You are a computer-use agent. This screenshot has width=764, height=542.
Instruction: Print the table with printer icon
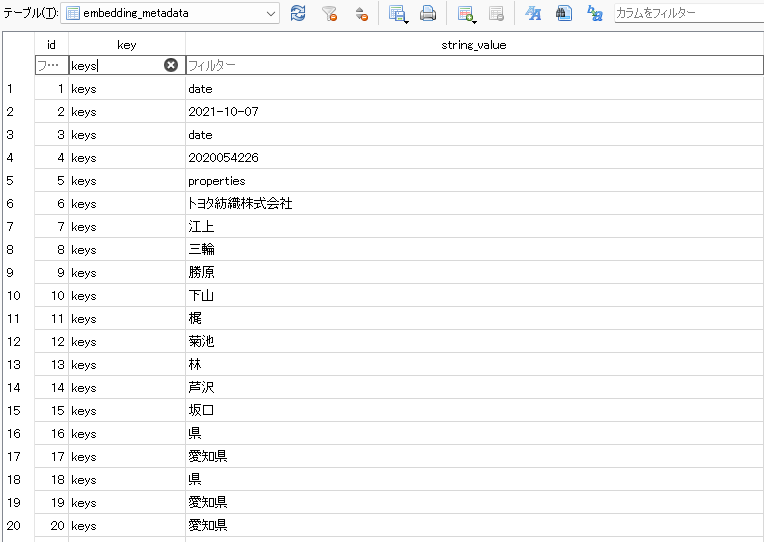click(428, 13)
